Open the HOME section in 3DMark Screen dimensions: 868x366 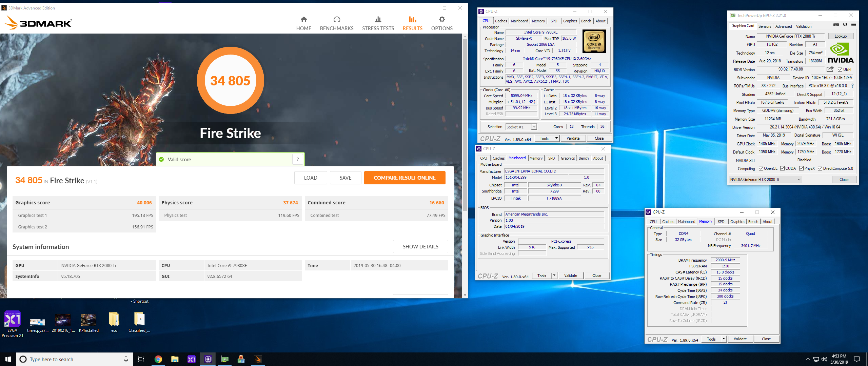pyautogui.click(x=303, y=23)
